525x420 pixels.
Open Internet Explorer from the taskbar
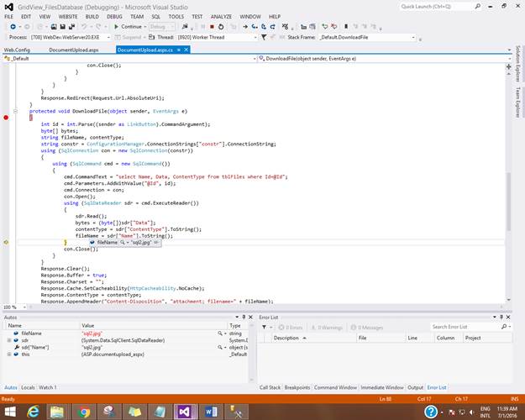click(x=34, y=411)
